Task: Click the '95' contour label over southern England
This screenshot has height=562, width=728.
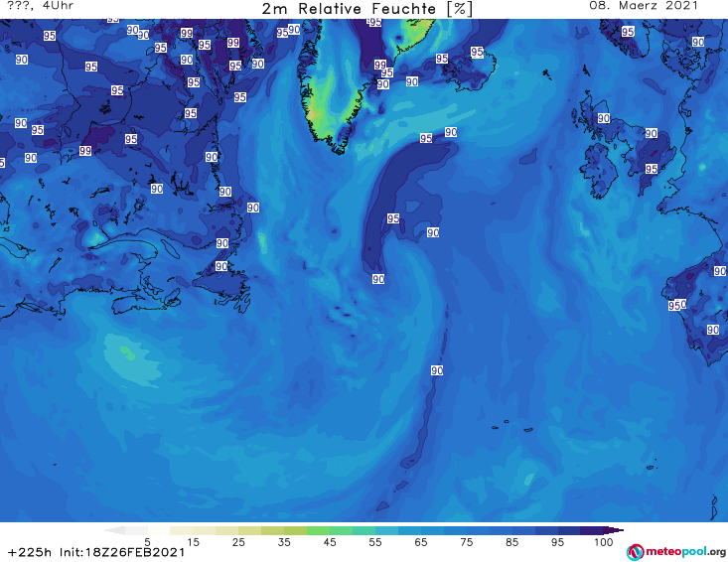Action: (x=652, y=169)
